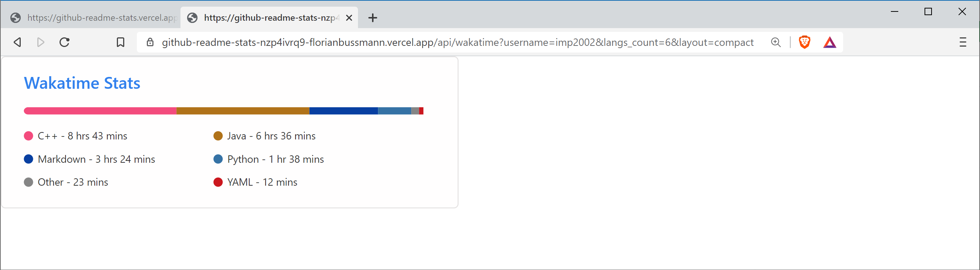Click the address bar URL
This screenshot has width=980, height=270.
(x=456, y=42)
